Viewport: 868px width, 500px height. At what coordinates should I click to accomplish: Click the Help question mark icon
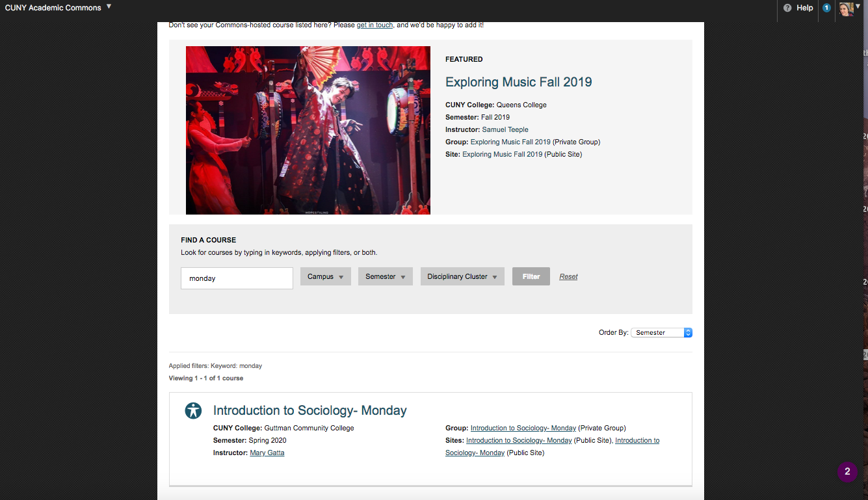pos(787,8)
